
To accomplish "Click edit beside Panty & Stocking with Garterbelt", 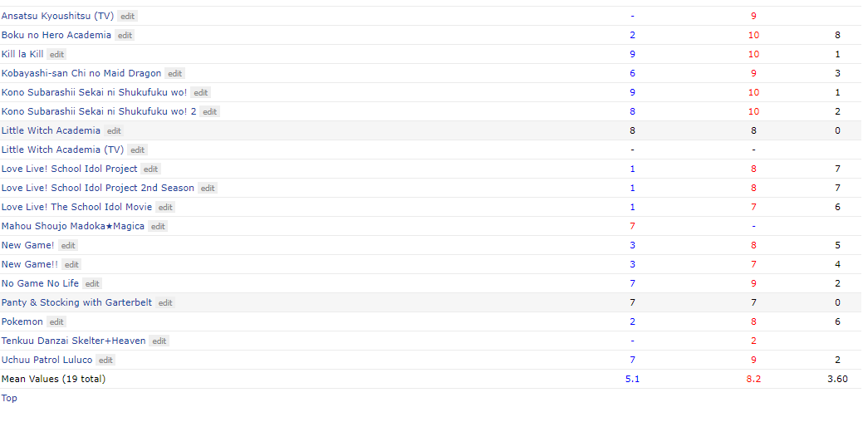I will [165, 303].
